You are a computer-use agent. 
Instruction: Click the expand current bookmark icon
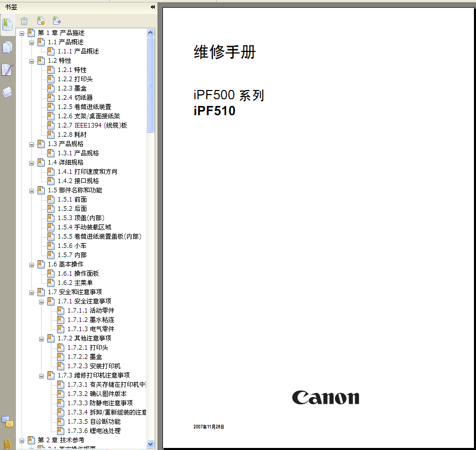(57, 21)
